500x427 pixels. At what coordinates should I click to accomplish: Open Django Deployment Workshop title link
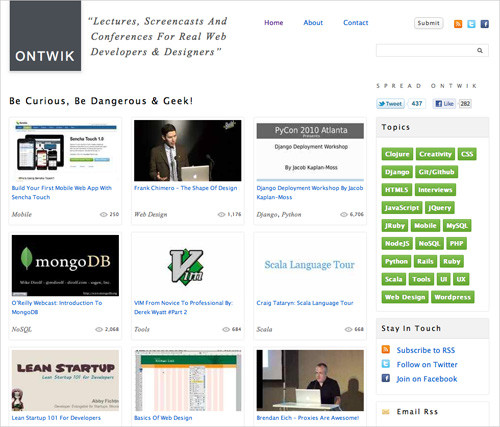pyautogui.click(x=310, y=192)
